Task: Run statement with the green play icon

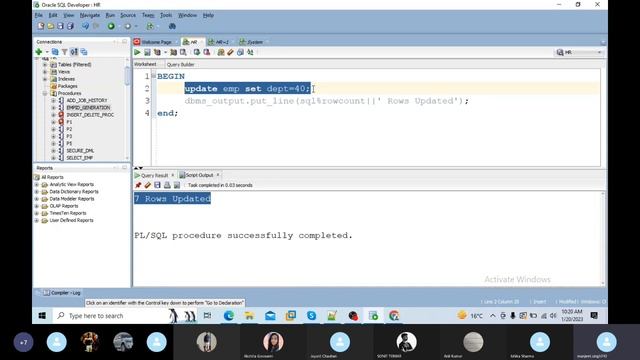Action: pyautogui.click(x=137, y=52)
